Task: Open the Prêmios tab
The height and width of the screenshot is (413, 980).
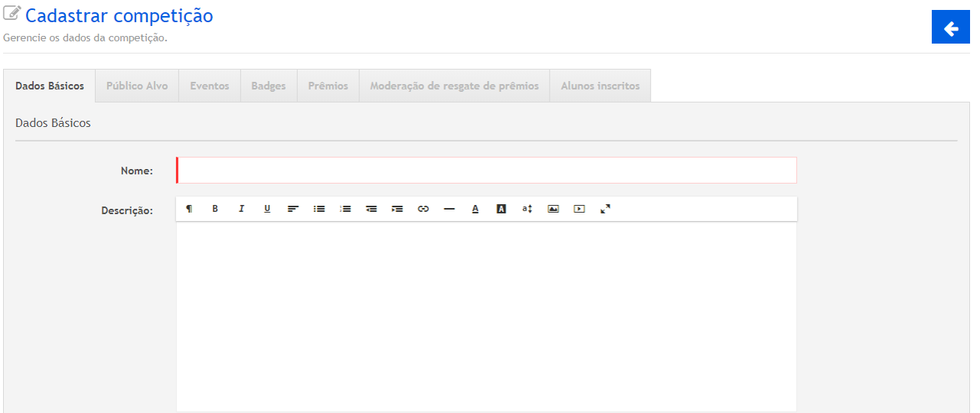Action: coord(328,86)
